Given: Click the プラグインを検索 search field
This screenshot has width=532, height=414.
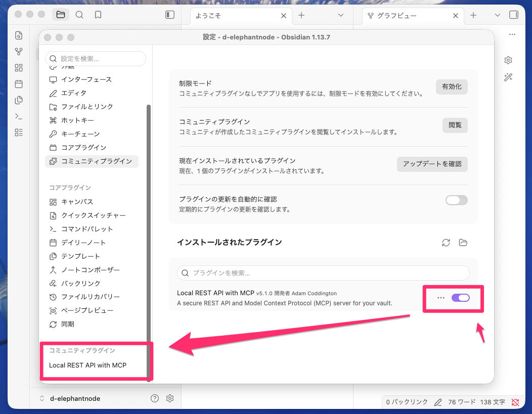Looking at the screenshot, I should [323, 273].
